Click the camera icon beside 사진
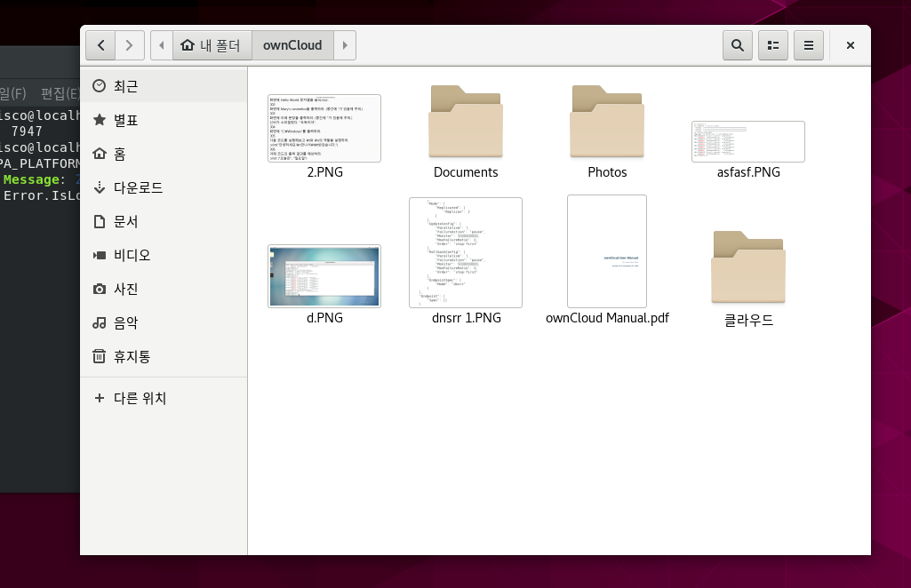 point(100,289)
